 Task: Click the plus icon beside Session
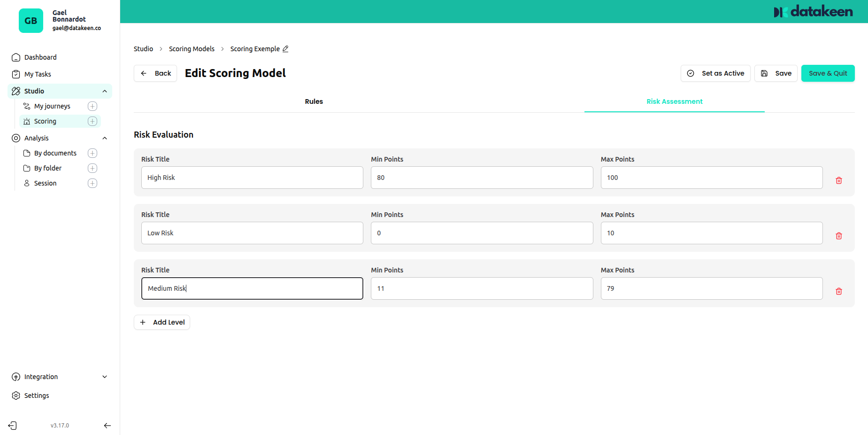[x=92, y=183]
